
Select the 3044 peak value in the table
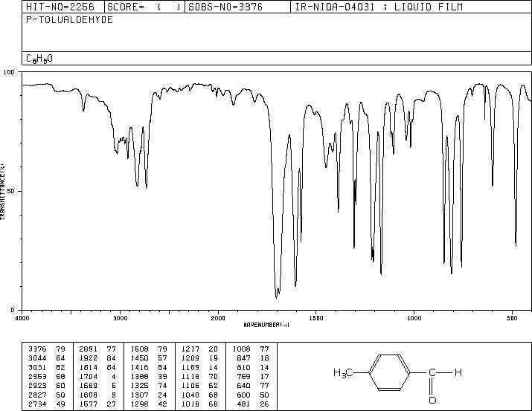(37, 358)
